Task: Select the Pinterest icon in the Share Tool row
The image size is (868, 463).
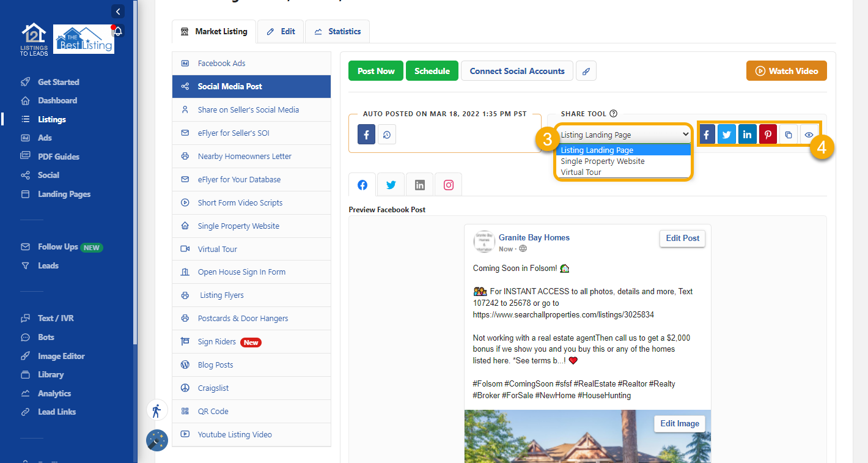Action: coord(768,134)
